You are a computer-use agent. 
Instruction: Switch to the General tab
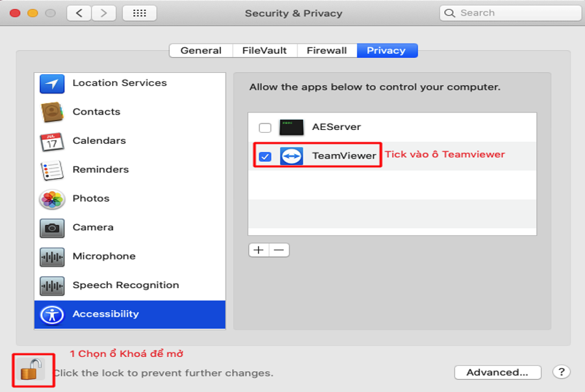tap(201, 51)
